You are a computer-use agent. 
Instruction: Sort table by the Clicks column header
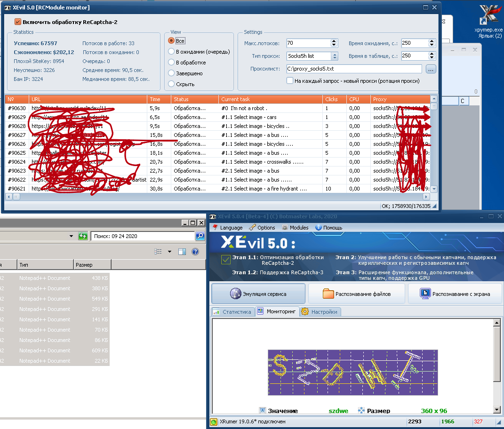(335, 99)
